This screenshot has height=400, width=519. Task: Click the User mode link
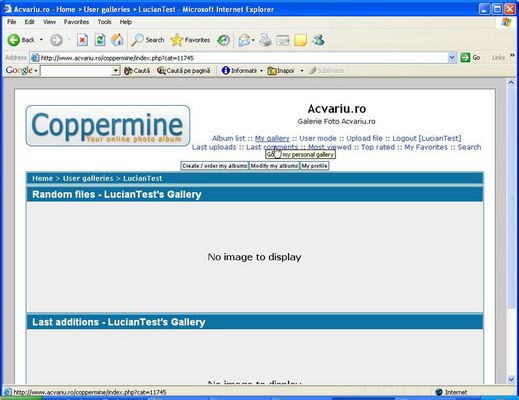318,138
